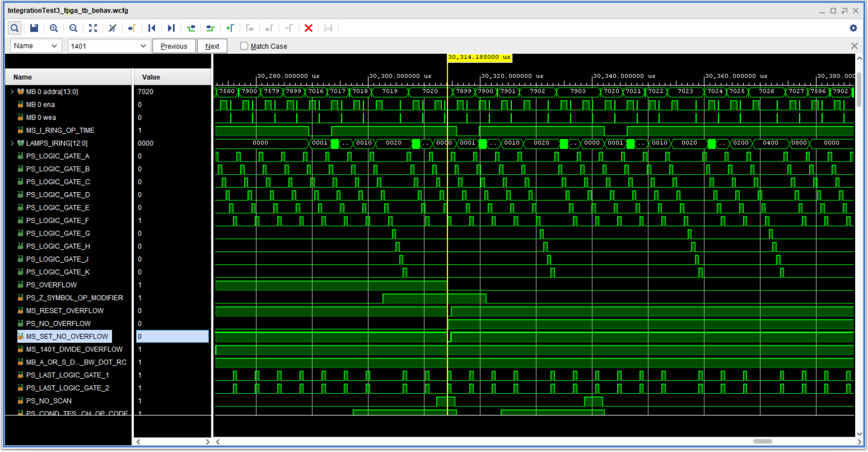The image size is (868, 452).
Task: Enable the Match Case option
Action: click(x=244, y=46)
